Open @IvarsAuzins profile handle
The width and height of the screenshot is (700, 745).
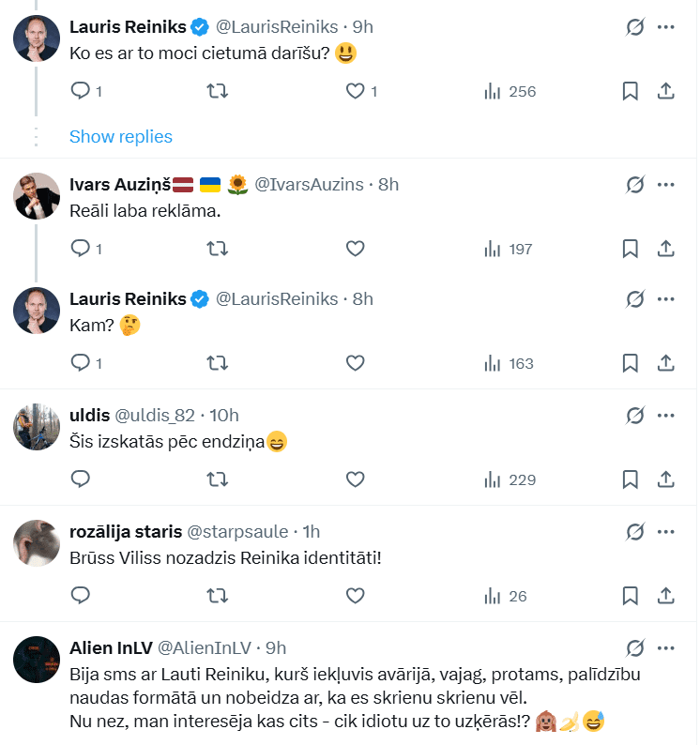(x=309, y=184)
